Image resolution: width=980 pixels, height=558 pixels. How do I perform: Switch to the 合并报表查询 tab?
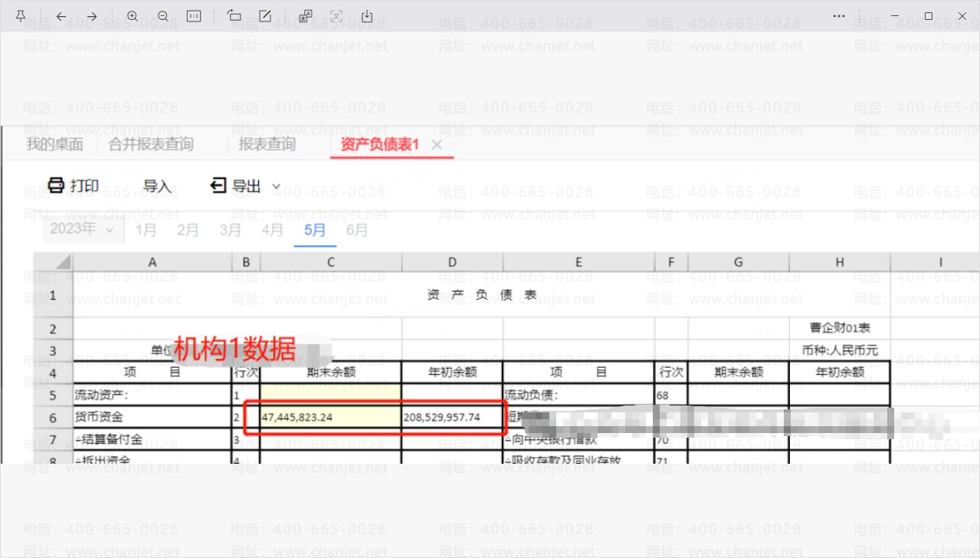point(151,144)
